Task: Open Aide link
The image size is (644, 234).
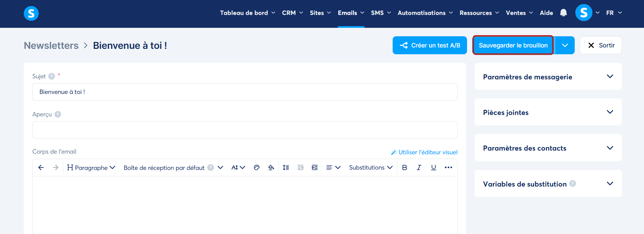Action: pos(546,13)
